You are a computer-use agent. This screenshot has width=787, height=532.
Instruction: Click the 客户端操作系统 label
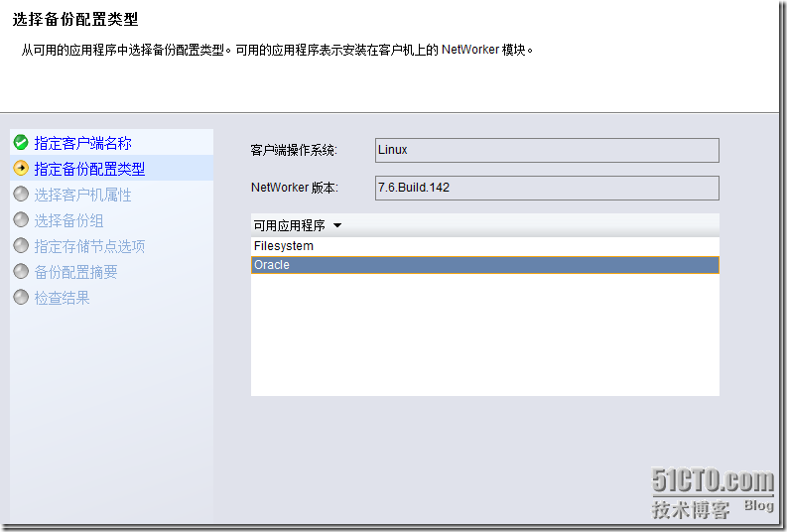(294, 150)
